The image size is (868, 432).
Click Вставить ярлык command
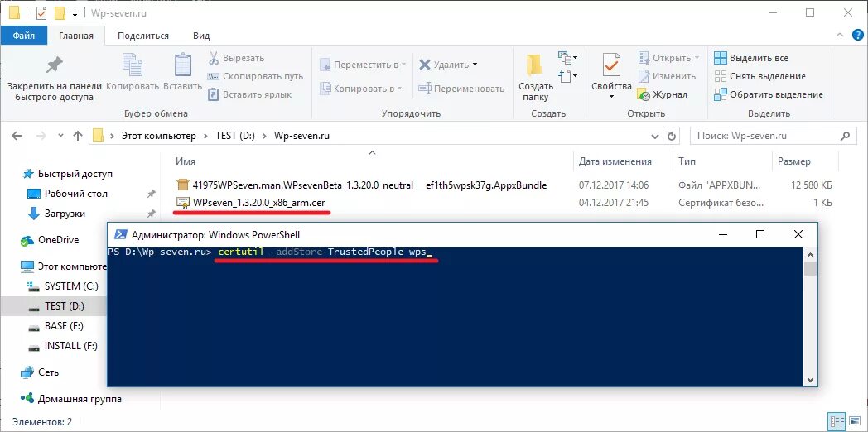pos(249,94)
